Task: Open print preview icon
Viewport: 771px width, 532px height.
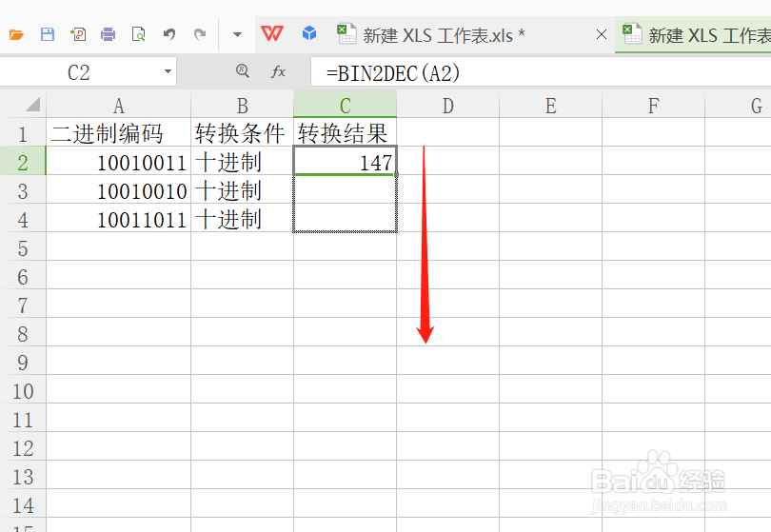Action: click(x=139, y=34)
